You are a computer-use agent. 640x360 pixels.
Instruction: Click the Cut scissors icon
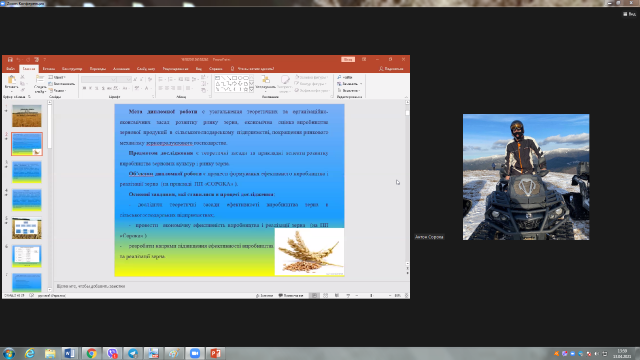(x=22, y=77)
